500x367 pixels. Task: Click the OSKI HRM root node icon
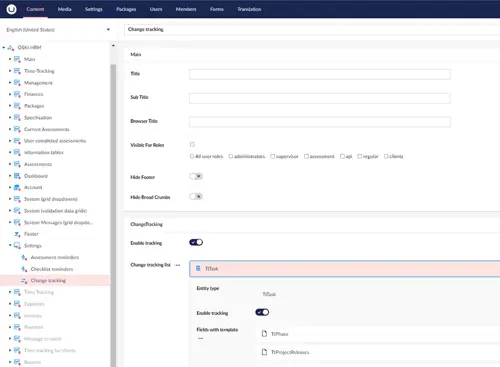[11, 48]
